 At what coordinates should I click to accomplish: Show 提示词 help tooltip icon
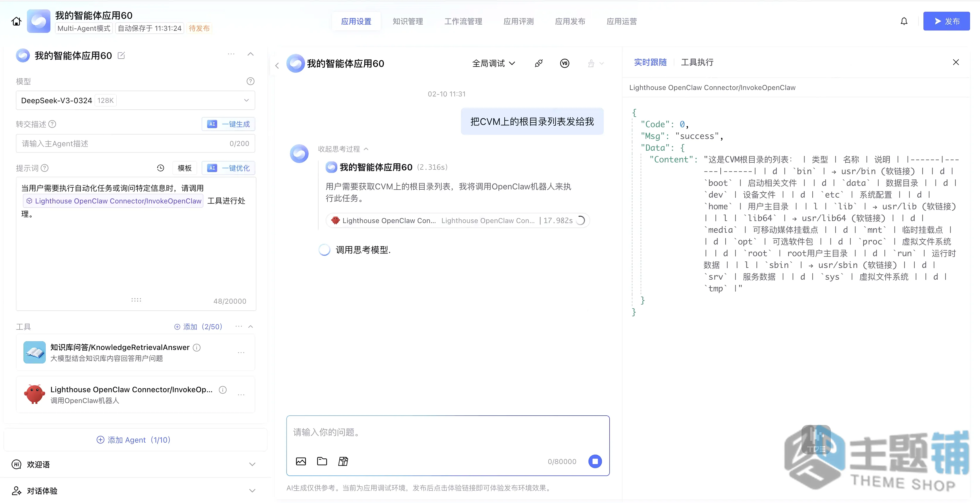click(45, 168)
